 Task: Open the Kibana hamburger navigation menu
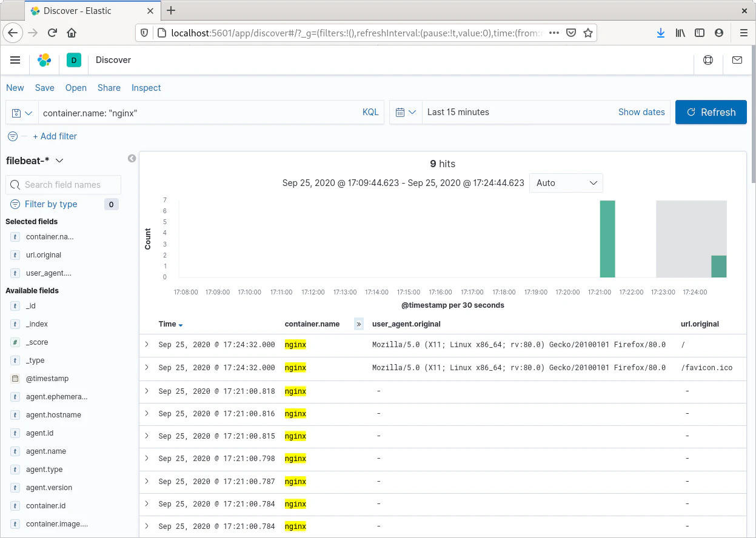pyautogui.click(x=16, y=60)
